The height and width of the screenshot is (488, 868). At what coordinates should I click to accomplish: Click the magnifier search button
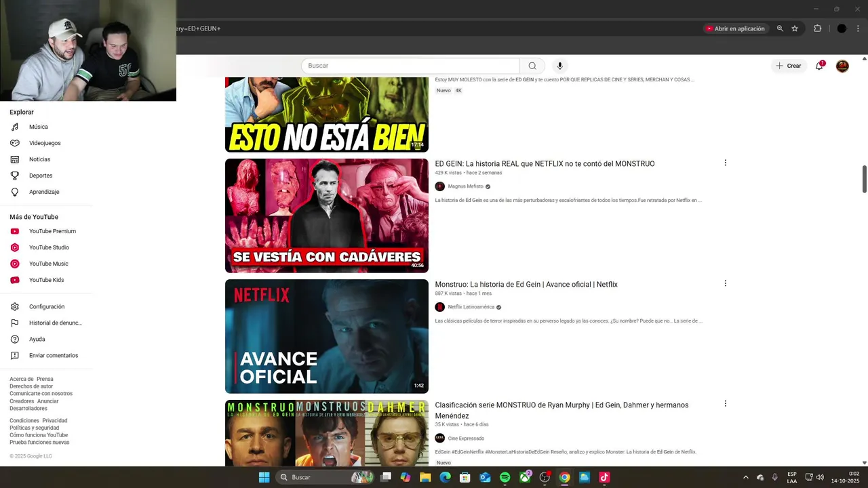tap(532, 66)
